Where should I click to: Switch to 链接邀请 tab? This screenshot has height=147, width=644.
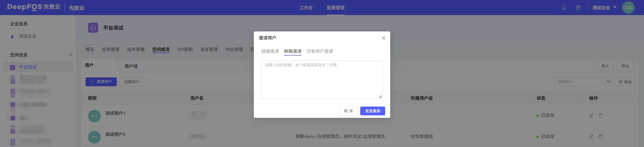coord(270,51)
